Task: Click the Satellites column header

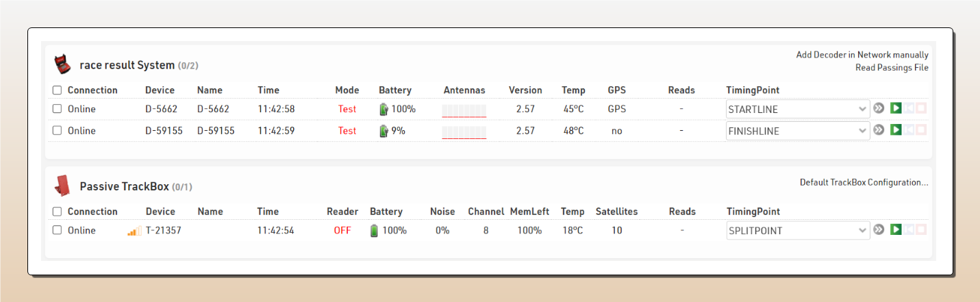Action: [x=616, y=212]
